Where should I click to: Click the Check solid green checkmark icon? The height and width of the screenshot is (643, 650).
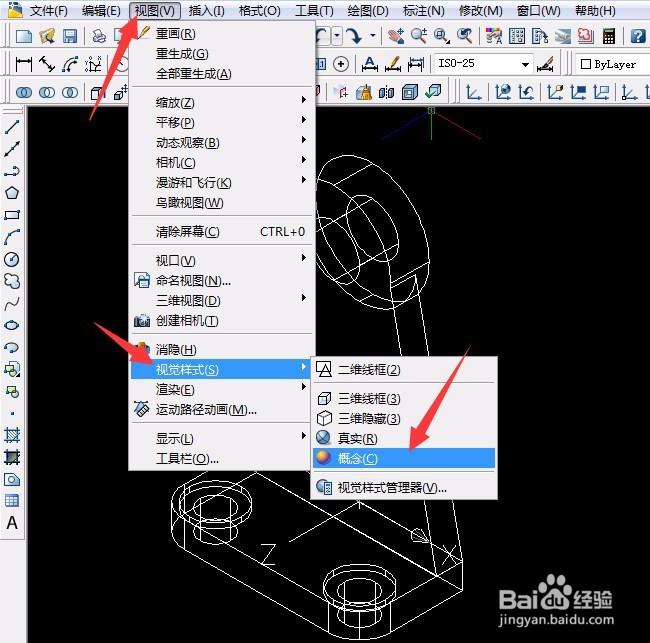click(433, 91)
